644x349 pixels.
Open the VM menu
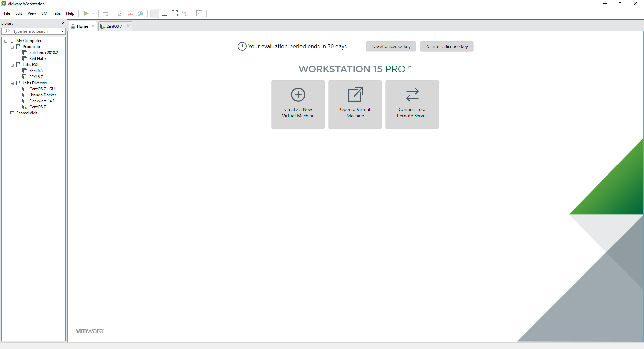[x=44, y=13]
